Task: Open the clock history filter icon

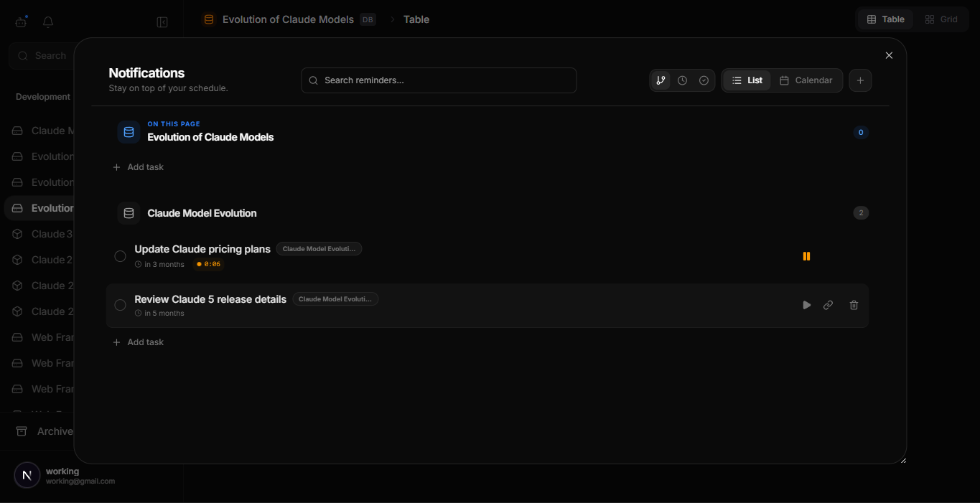Action: [682, 80]
